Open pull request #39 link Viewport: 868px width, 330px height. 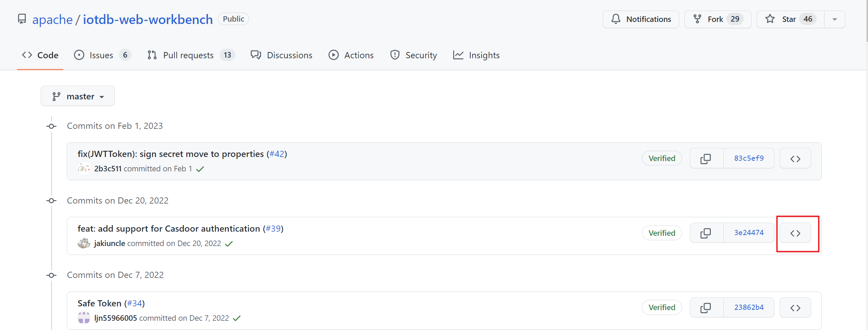click(x=273, y=229)
